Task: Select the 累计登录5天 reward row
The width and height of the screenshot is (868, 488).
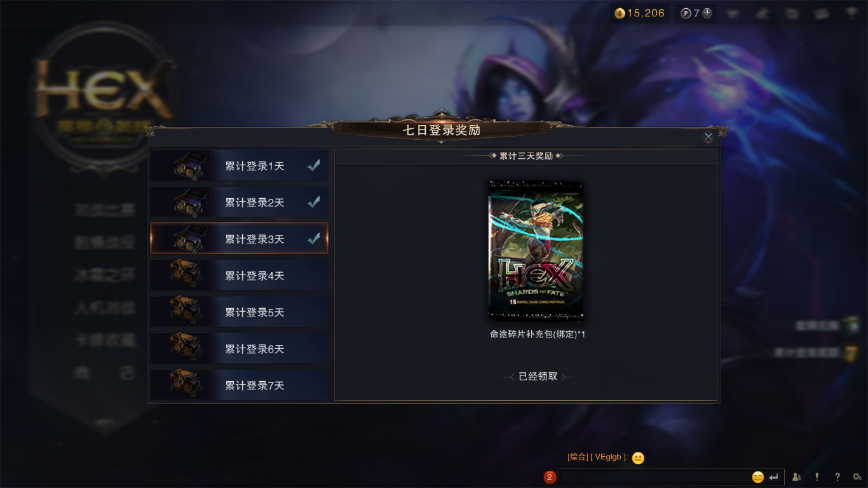Action: 240,313
